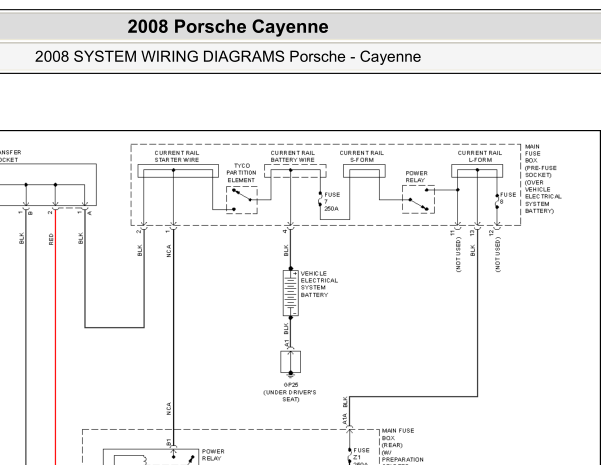Click the "BLK" label under pin 13

[x=473, y=251]
